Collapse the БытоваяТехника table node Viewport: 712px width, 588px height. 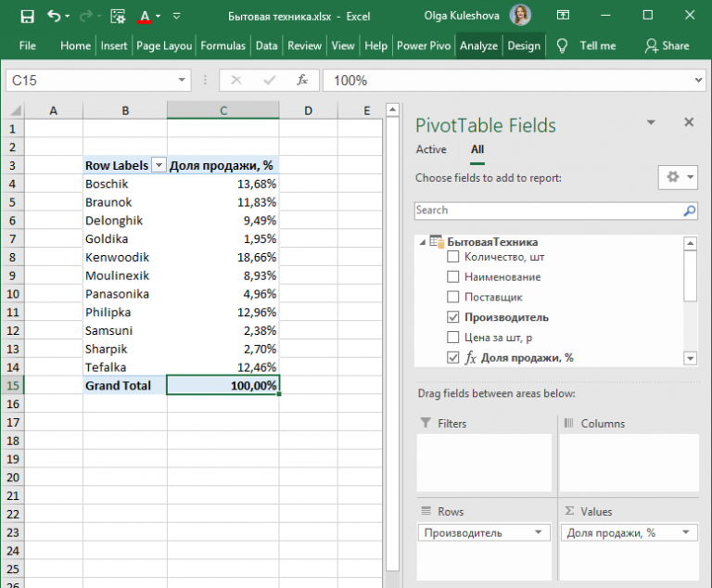pyautogui.click(x=423, y=242)
